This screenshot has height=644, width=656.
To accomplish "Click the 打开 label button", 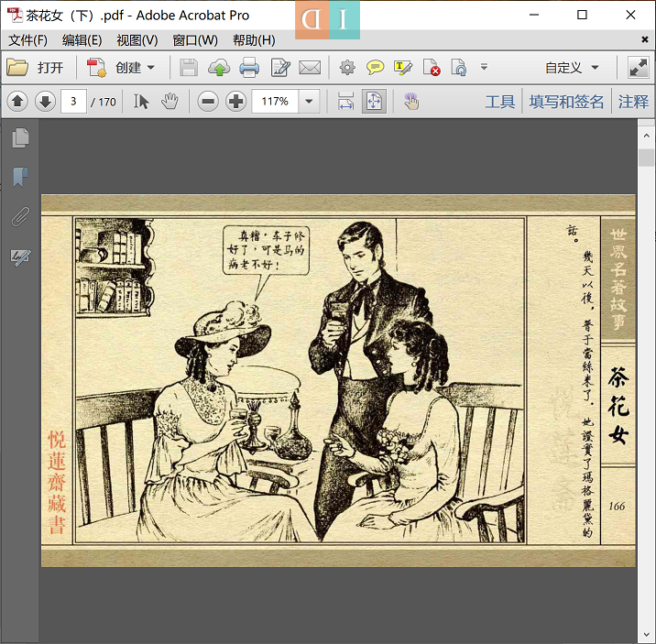I will pyautogui.click(x=50, y=67).
